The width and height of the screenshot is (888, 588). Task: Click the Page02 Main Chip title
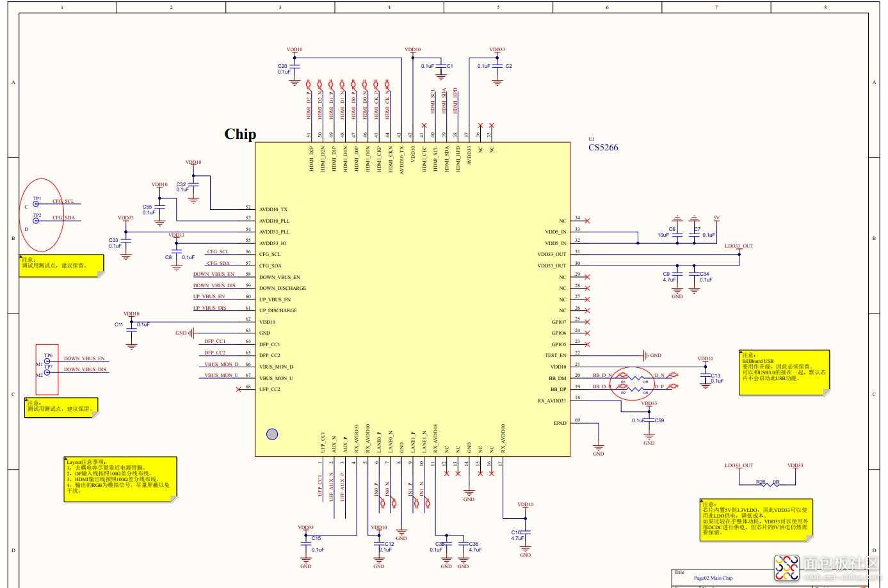pyautogui.click(x=713, y=578)
